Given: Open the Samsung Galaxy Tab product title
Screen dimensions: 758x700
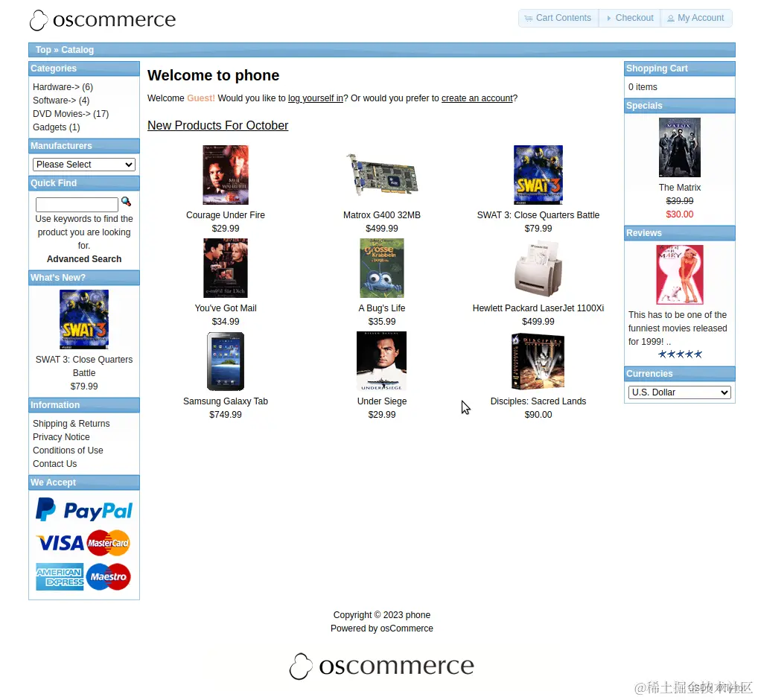Looking at the screenshot, I should pyautogui.click(x=226, y=401).
